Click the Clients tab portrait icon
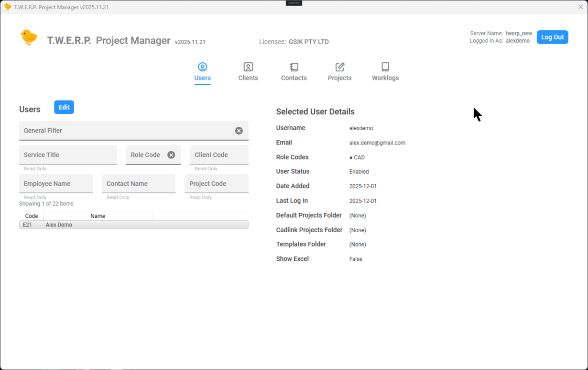 point(248,67)
